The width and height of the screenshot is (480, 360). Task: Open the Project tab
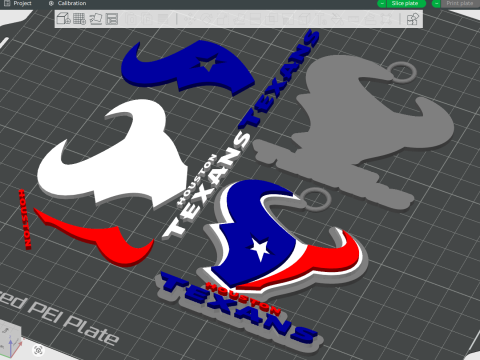tap(17, 3)
